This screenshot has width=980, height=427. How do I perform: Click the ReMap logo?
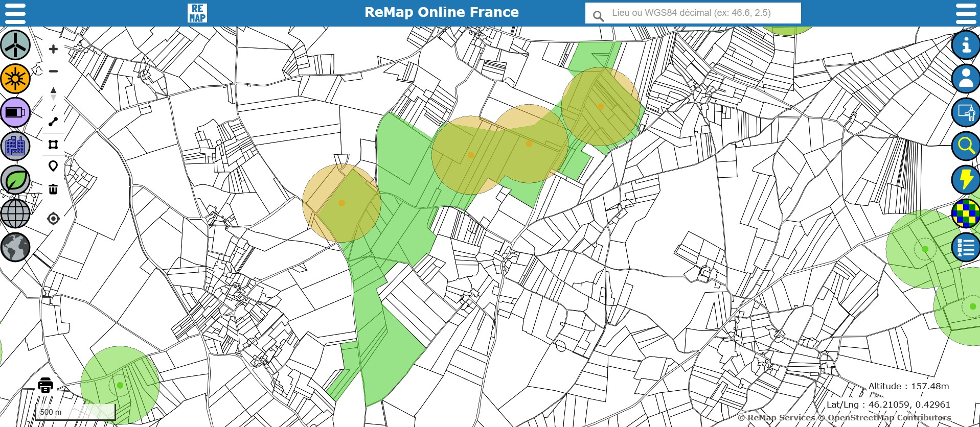pos(197,13)
